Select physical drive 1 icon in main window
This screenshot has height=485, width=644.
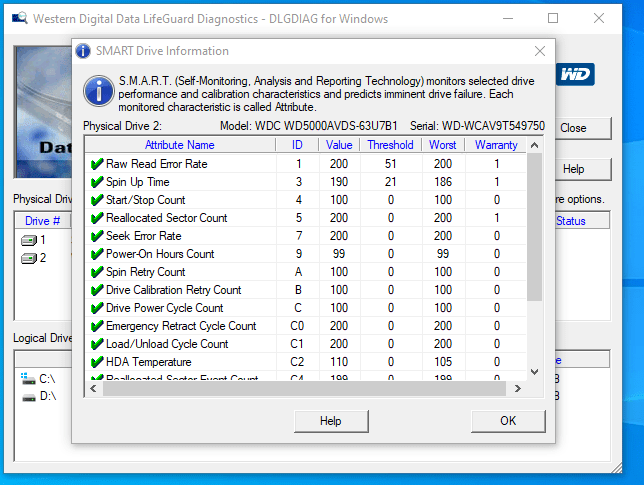tap(29, 240)
